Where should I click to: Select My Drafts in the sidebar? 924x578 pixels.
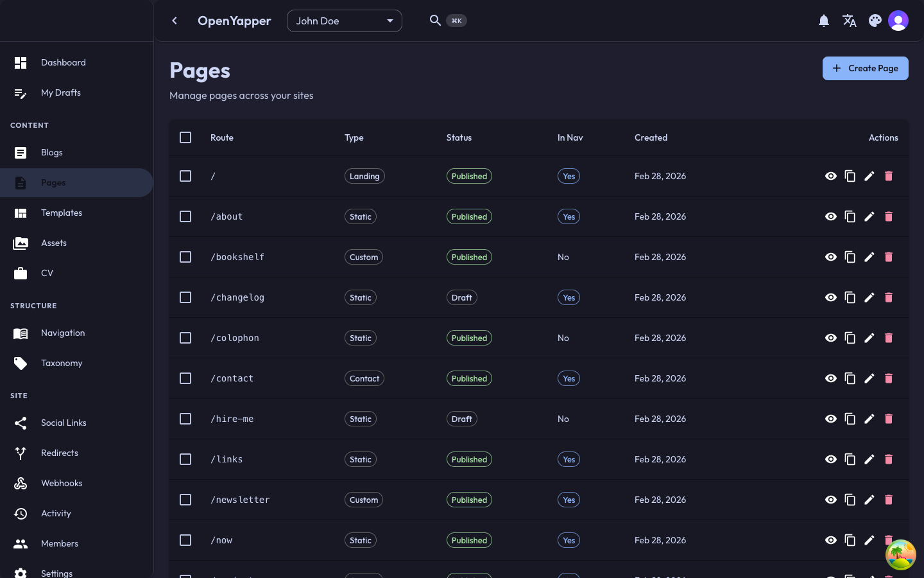[x=61, y=92]
